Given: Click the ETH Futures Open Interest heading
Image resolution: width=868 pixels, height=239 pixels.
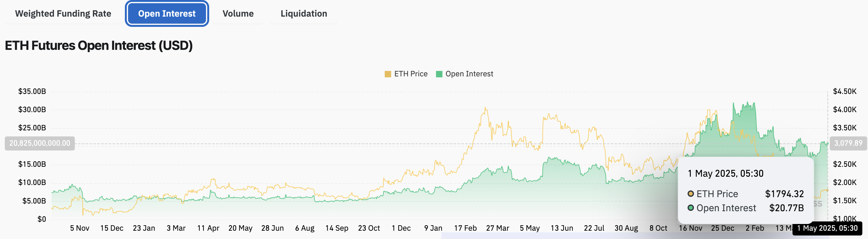Looking at the screenshot, I should (x=98, y=45).
